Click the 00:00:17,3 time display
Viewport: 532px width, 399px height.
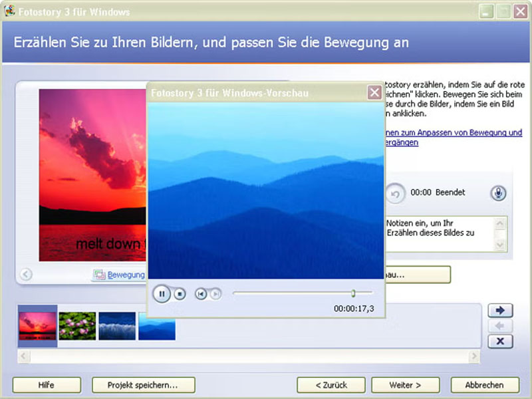click(x=354, y=309)
